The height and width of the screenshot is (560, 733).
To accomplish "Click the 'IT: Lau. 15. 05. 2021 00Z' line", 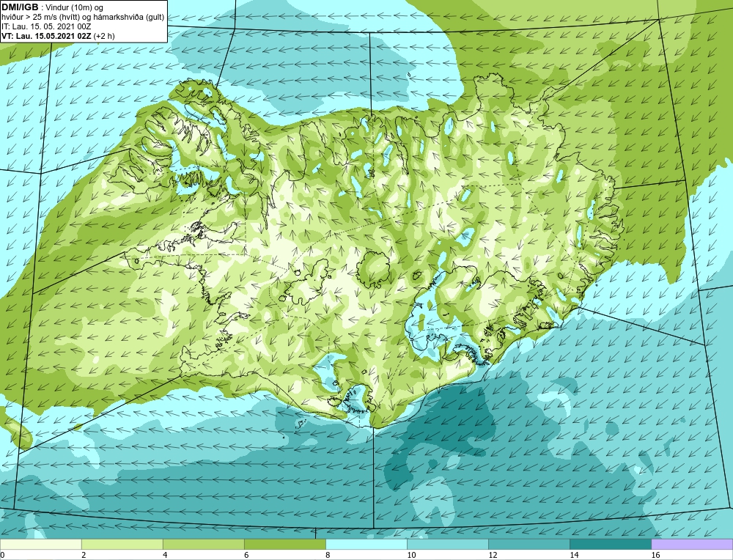I will [46, 26].
